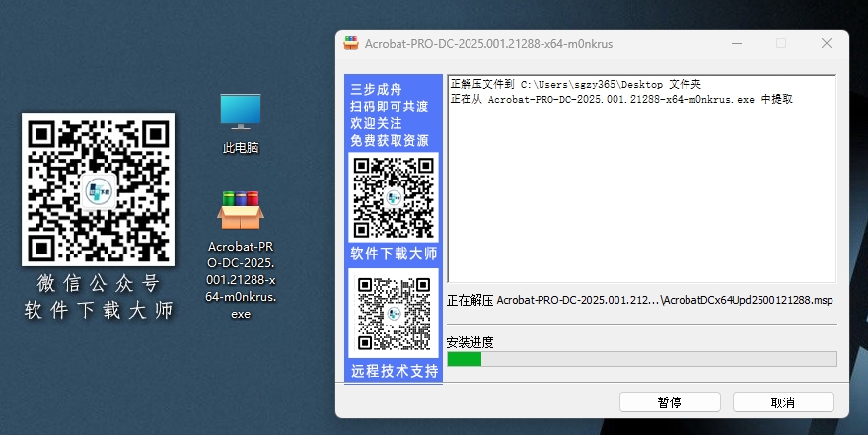Select the 此电脑 desktop icon
The width and height of the screenshot is (868, 435).
241,123
